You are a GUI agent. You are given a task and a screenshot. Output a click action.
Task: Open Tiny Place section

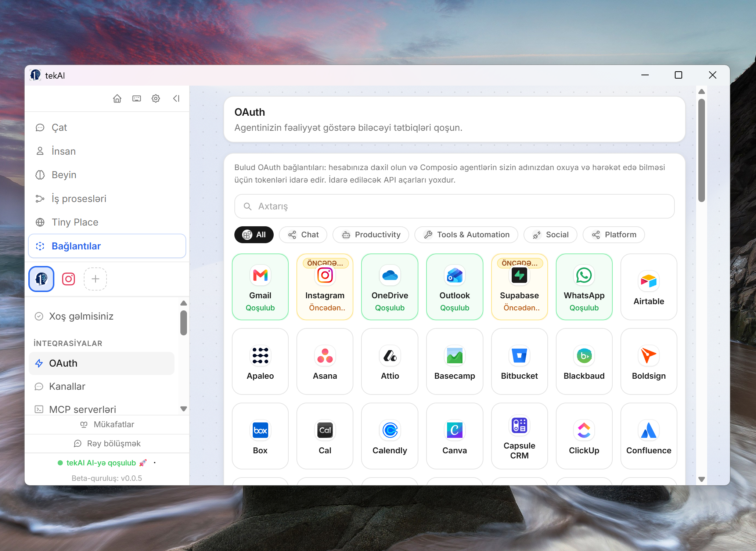(x=107, y=222)
